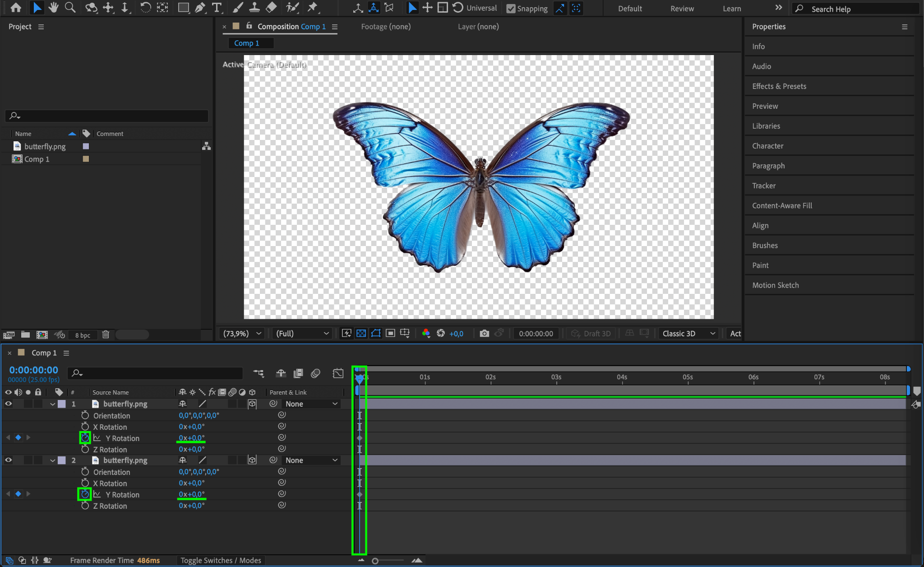The image size is (924, 567).
Task: Pick the Pen tool
Action: tap(200, 8)
